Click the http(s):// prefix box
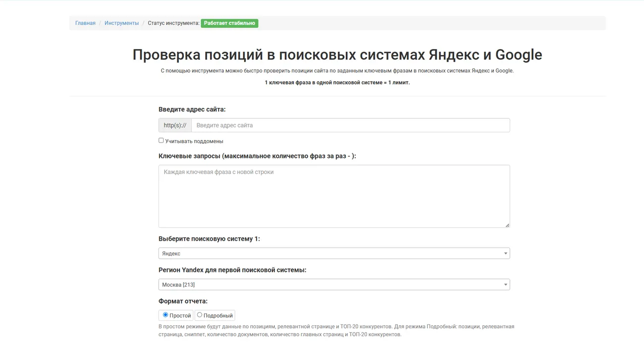This screenshot has width=644, height=362. 175,125
